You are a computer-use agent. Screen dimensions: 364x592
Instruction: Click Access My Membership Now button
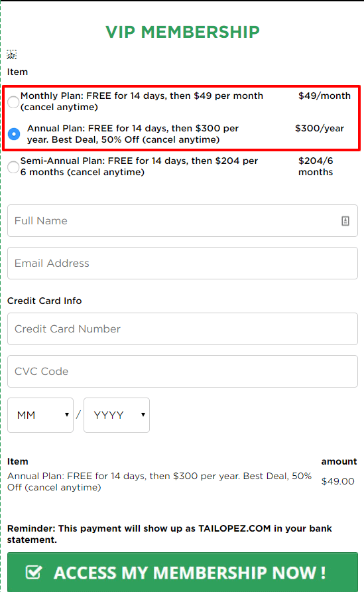[x=182, y=572]
